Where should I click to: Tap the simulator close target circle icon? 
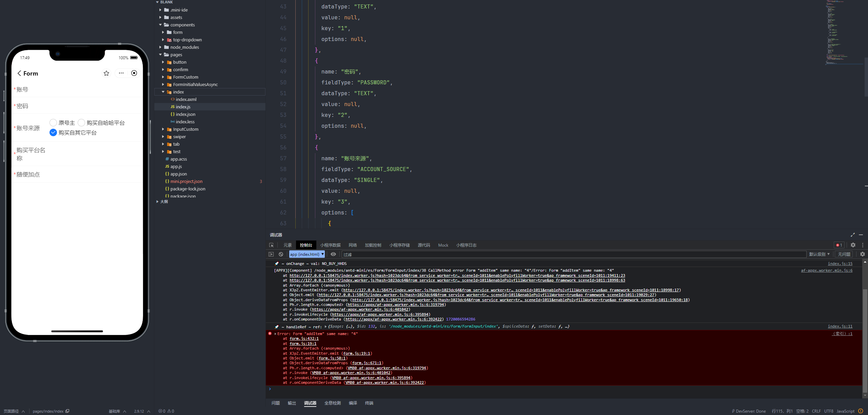(134, 73)
